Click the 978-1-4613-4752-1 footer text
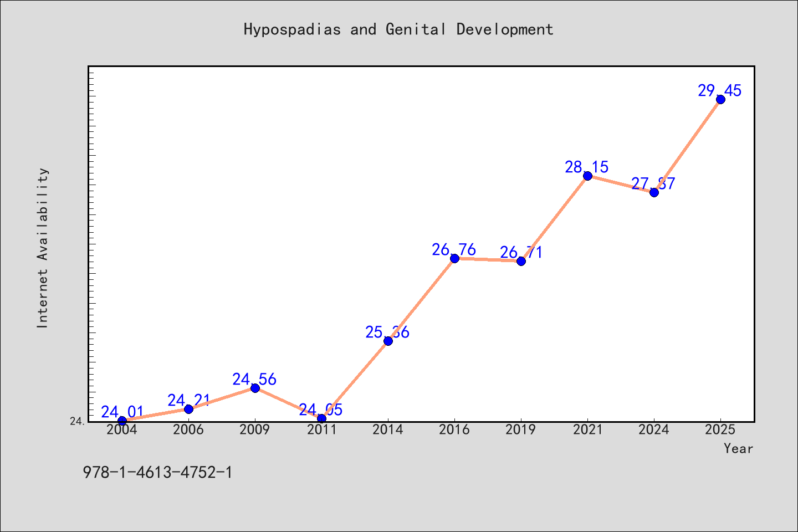The height and width of the screenshot is (532, 798). tap(157, 473)
